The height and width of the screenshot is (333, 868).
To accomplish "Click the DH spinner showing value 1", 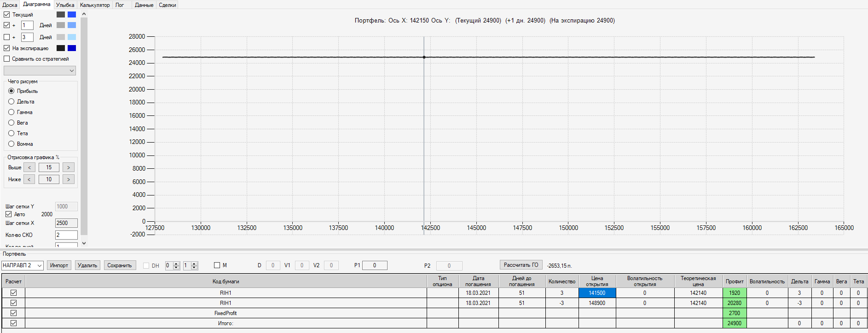I will coord(191,265).
